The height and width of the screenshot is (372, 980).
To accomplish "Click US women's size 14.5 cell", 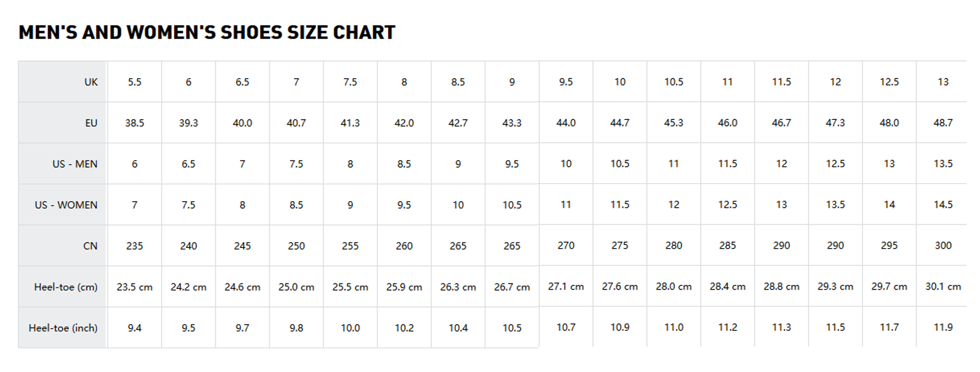I will [943, 205].
